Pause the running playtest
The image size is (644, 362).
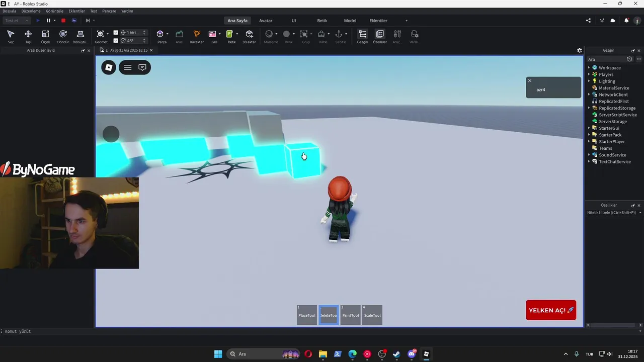[x=48, y=21]
